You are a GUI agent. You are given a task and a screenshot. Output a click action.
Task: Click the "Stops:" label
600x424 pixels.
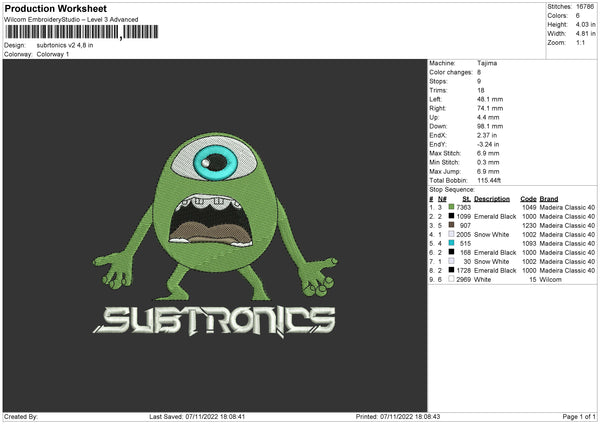438,81
